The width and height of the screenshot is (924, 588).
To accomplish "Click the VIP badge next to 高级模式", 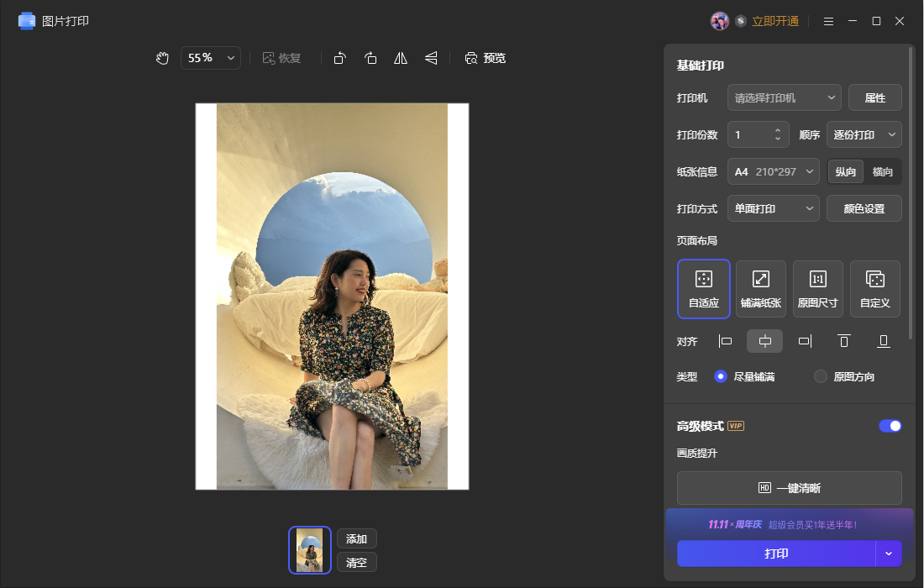I will tap(736, 426).
